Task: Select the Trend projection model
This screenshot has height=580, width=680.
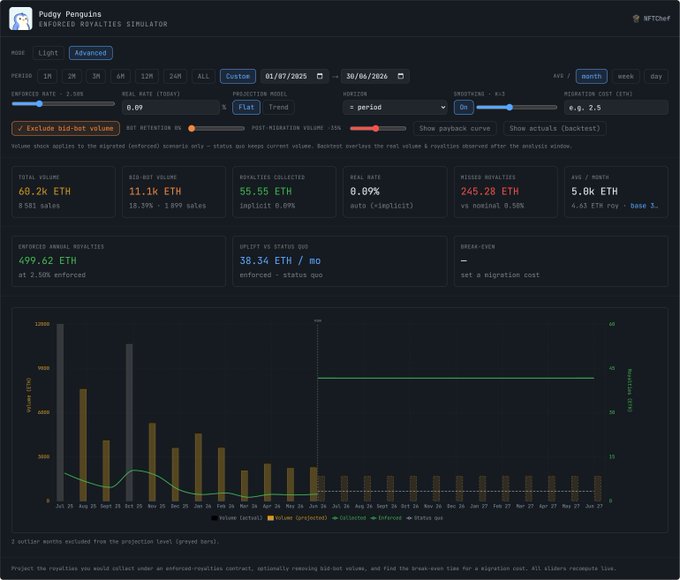Action: pyautogui.click(x=278, y=107)
